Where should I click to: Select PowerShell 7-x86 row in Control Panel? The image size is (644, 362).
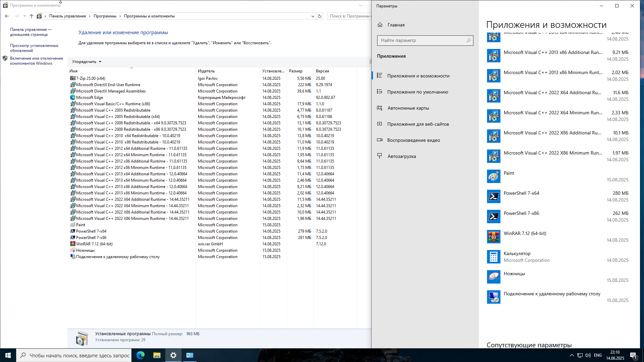coord(213,238)
